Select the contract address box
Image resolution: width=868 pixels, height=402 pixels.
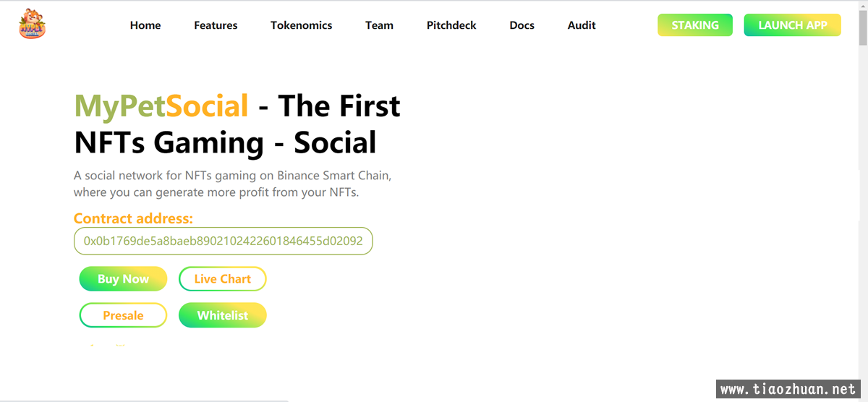[x=223, y=241]
